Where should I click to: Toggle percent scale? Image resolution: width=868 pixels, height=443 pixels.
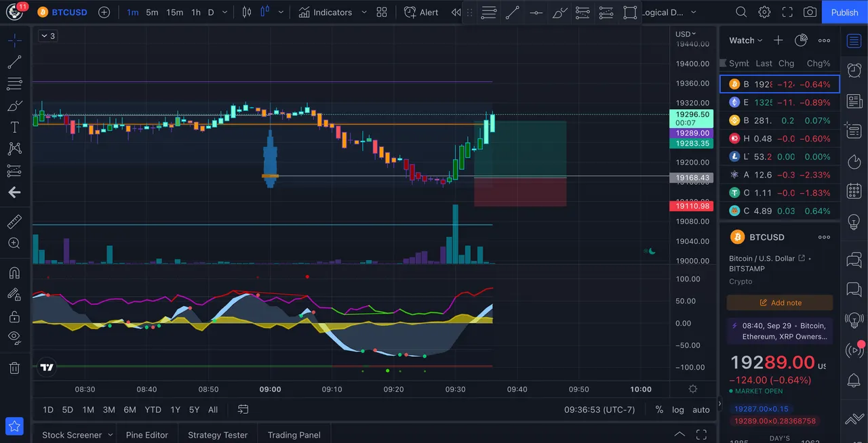tap(659, 409)
